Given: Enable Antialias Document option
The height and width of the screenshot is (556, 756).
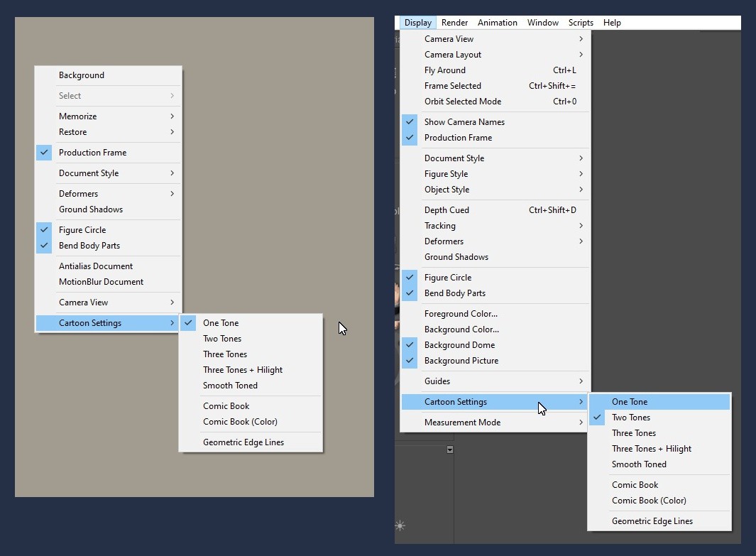Looking at the screenshot, I should tap(96, 266).
